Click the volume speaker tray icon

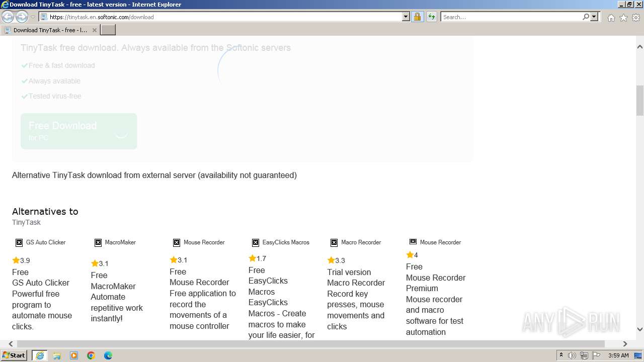pos(572,355)
